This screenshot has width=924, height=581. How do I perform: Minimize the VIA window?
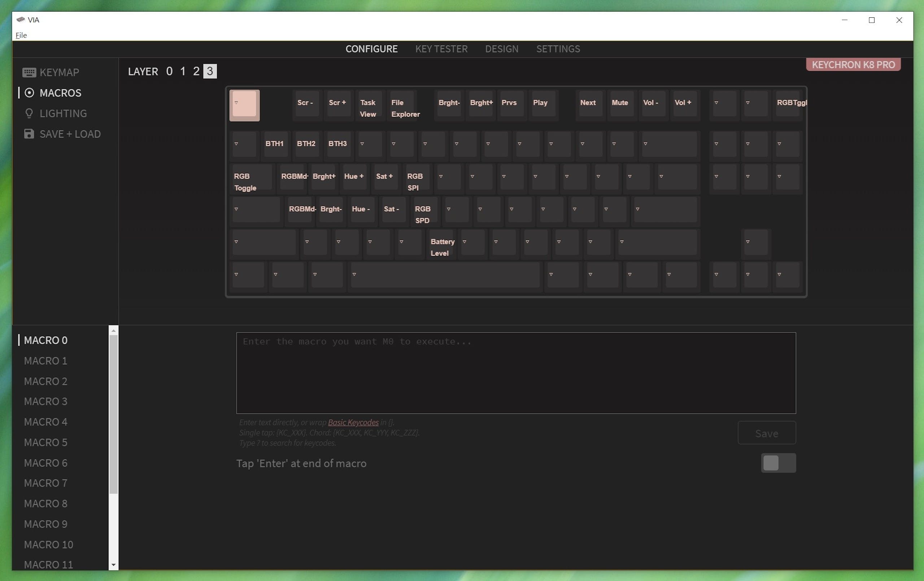844,20
